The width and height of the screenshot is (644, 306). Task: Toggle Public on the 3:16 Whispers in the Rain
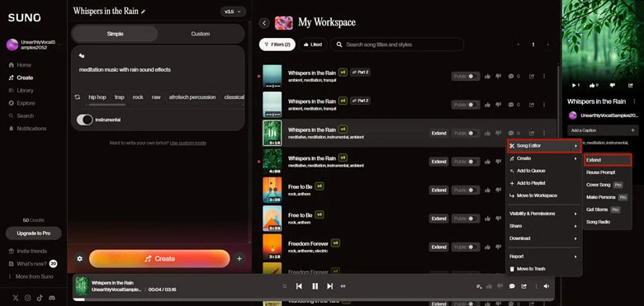point(466,134)
